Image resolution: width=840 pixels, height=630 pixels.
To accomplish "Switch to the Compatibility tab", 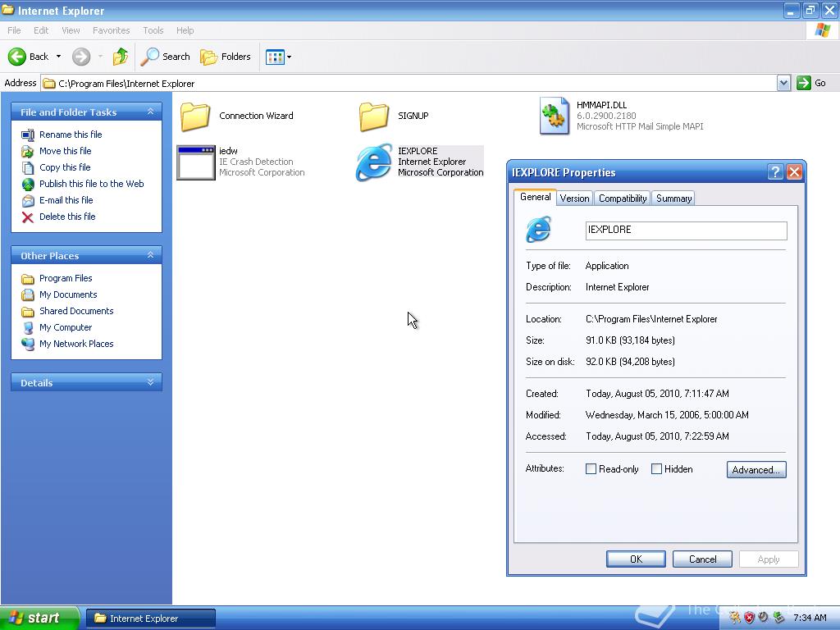I will tap(623, 199).
